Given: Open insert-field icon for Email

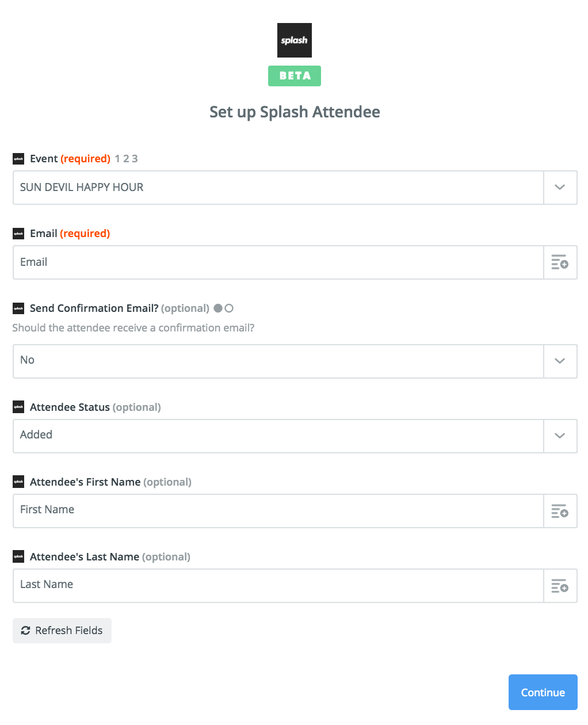Looking at the screenshot, I should tap(560, 262).
